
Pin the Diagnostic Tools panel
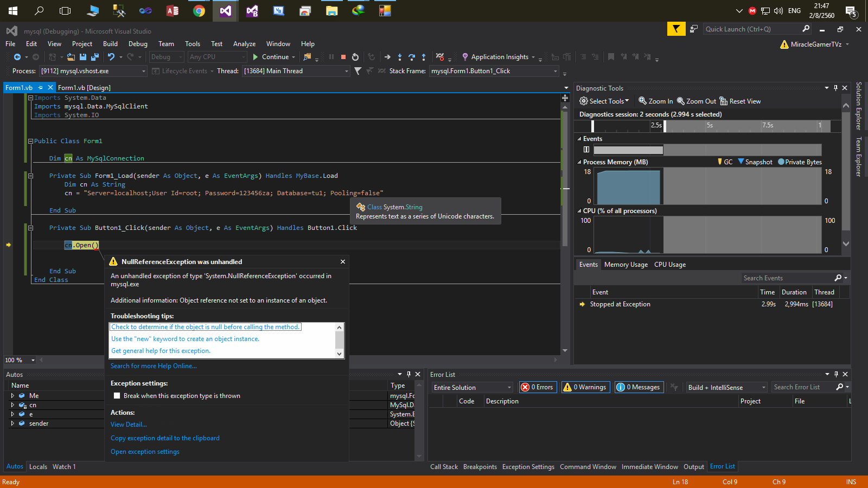point(835,88)
